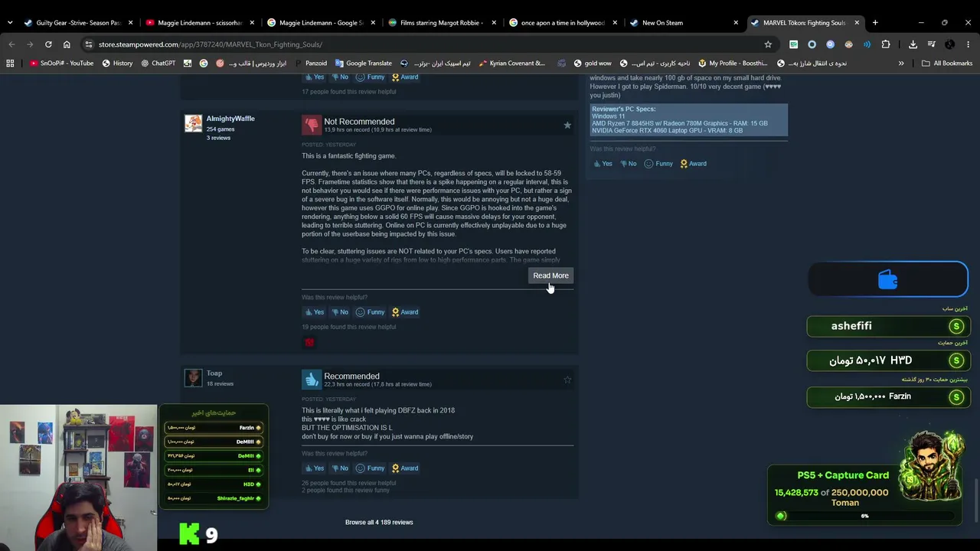The width and height of the screenshot is (980, 551).
Task: Give an Award to AlmightyWaffle's review
Action: click(405, 312)
